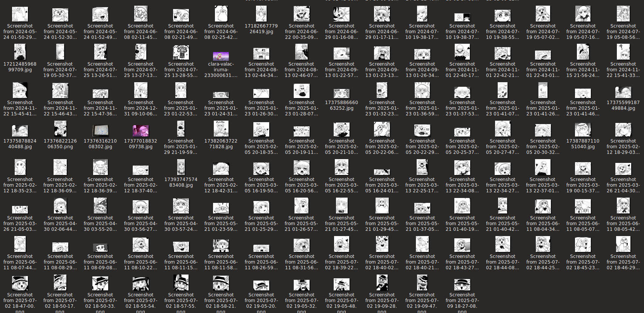The height and width of the screenshot is (313, 644).
Task: Click label 'Screenshot from 2025-01-23 01-28-07'
Action: tap(302, 108)
